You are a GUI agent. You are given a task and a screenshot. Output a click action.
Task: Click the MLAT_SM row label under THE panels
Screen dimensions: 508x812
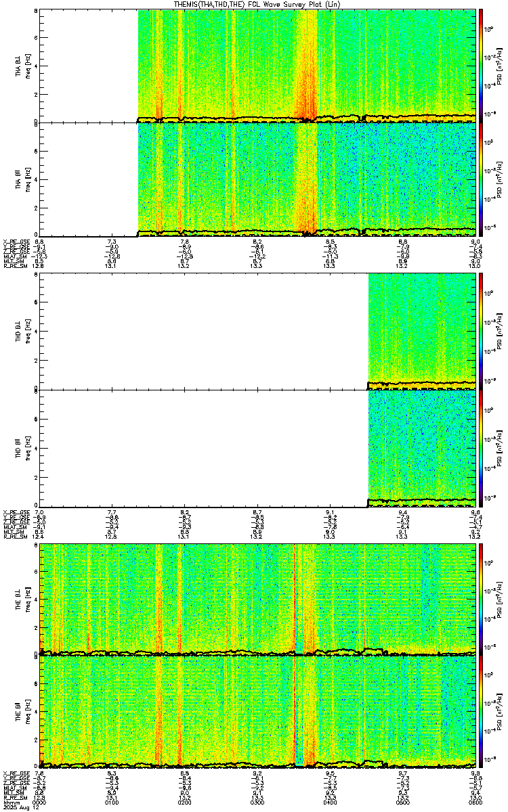14,788
